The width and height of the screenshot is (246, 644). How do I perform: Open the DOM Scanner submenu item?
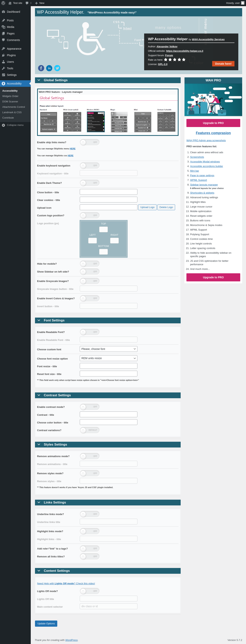(x=10, y=101)
